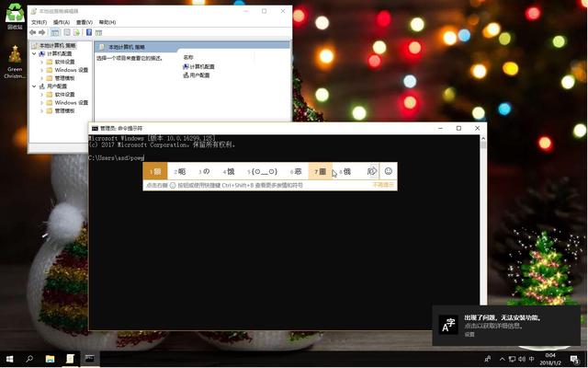Click the forward arrow in policy editor toolbar

coord(42,33)
